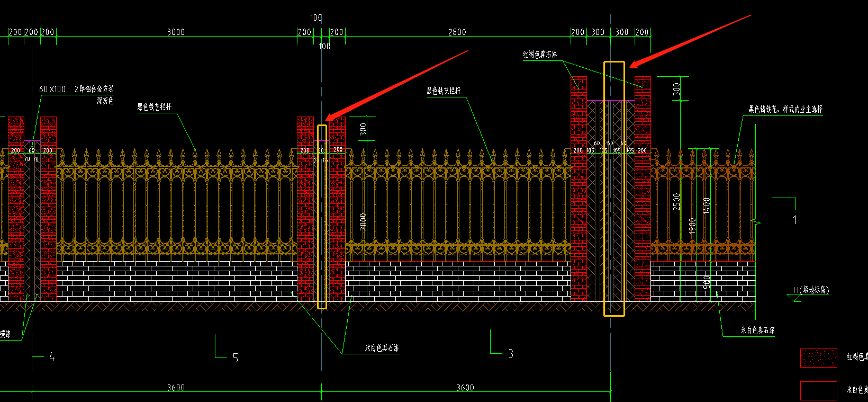Select the 3000 horizontal dimension text
The image size is (868, 402).
(176, 32)
